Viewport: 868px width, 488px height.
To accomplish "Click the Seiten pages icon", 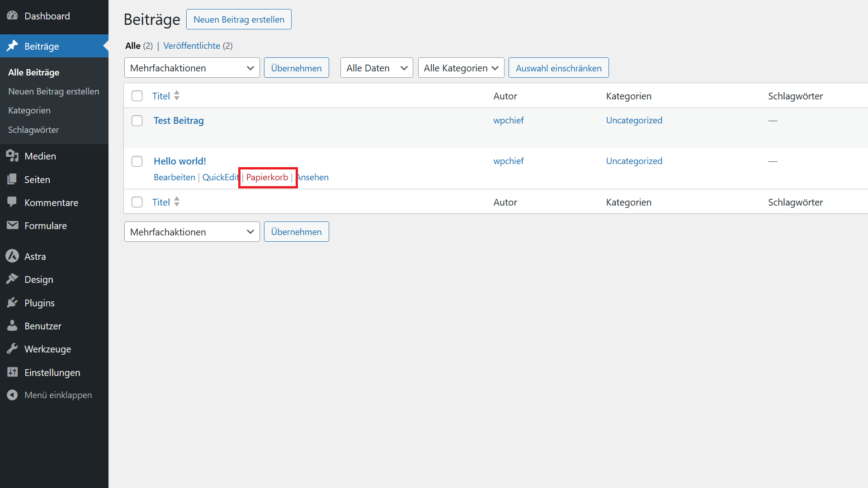I will click(12, 179).
